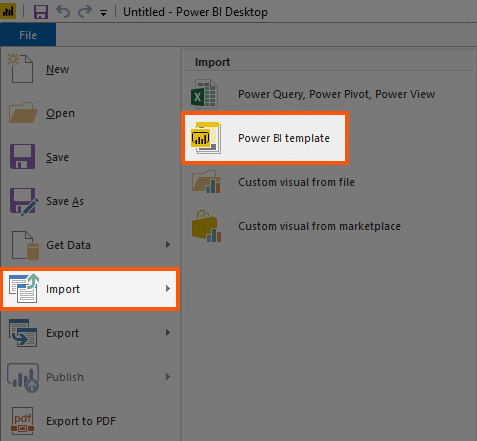Click the Power BI template icon
The height and width of the screenshot is (441, 477).
[x=206, y=138]
